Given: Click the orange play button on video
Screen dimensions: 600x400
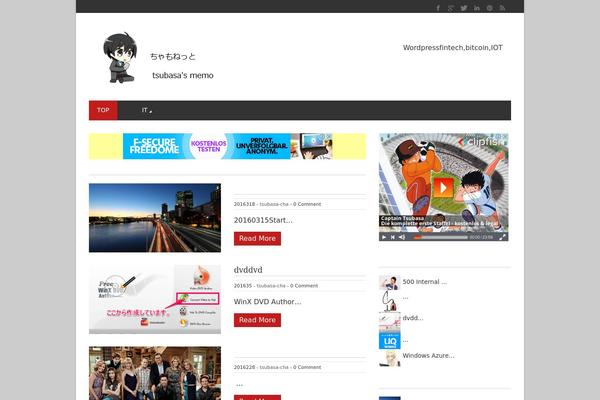Looking at the screenshot, I should coord(443,188).
